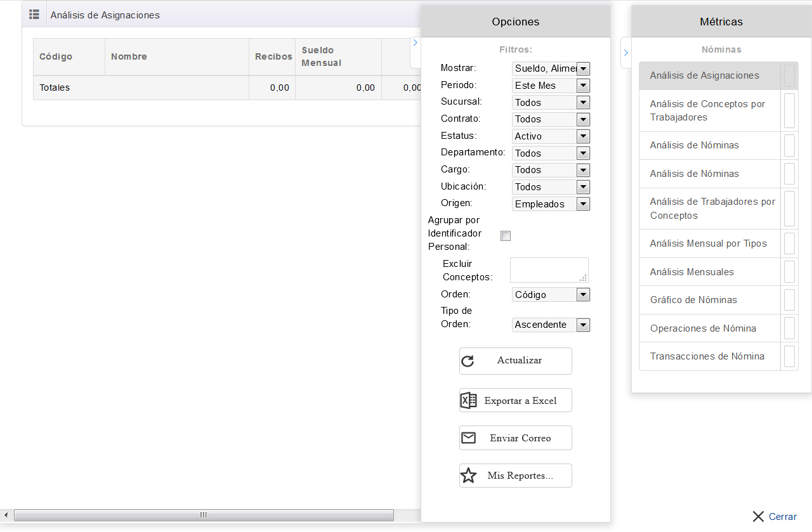
Task: Click the star icon on Mis Reportes
Action: [468, 476]
